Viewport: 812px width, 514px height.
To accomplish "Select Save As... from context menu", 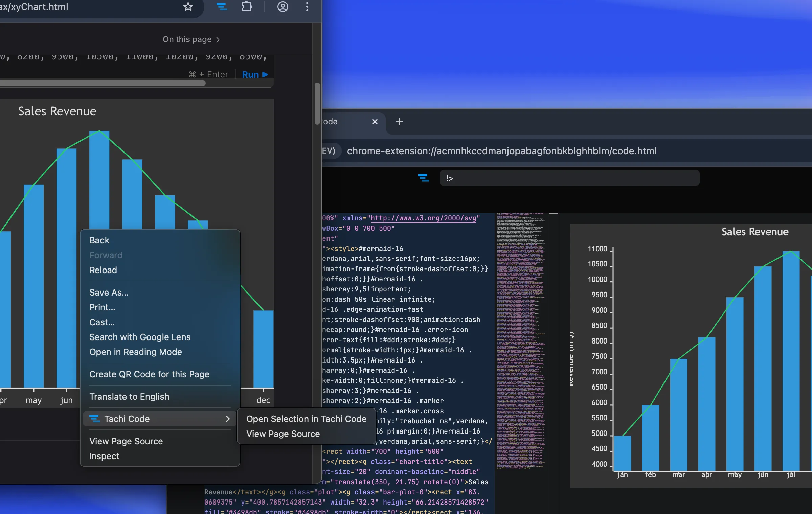I will (x=109, y=293).
